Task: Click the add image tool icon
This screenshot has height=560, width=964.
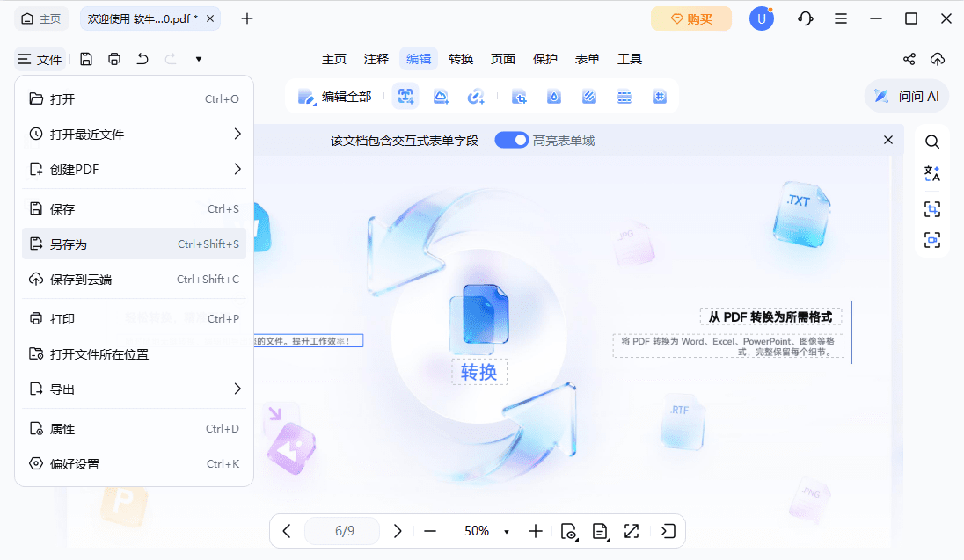Action: (441, 97)
